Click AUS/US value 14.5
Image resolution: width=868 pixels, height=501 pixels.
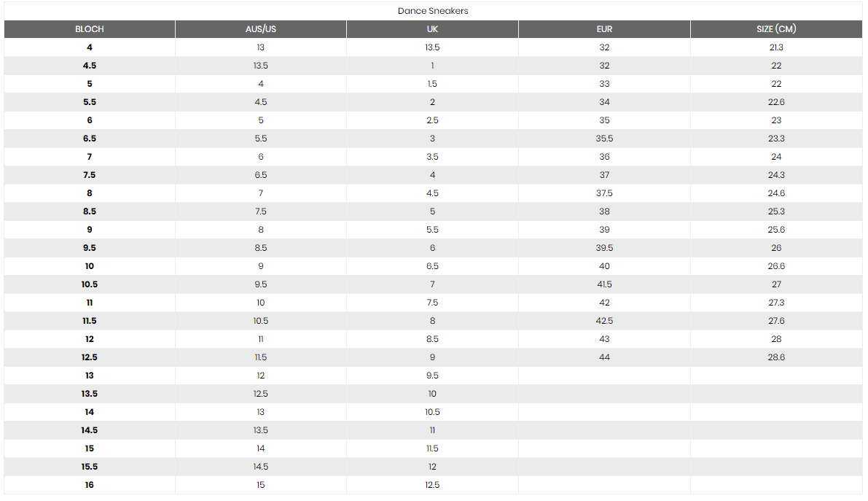[261, 467]
